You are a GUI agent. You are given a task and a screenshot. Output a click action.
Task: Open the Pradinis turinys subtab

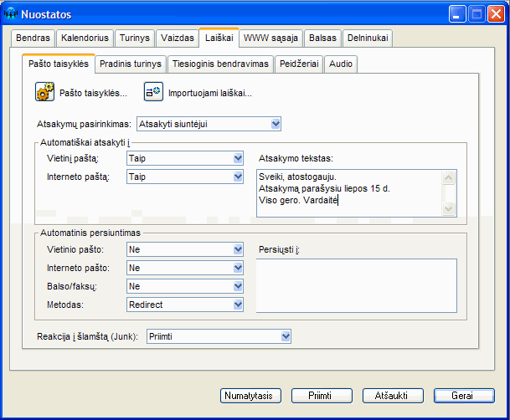click(x=129, y=64)
